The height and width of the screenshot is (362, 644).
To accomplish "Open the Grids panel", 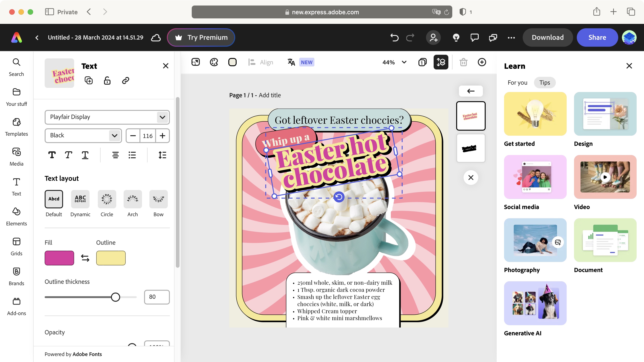I will tap(17, 246).
